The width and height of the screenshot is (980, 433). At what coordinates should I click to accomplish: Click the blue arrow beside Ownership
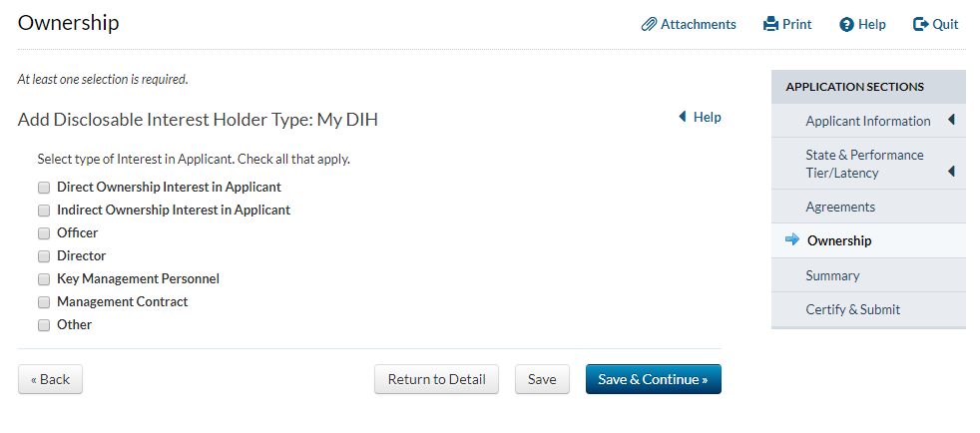pos(792,239)
